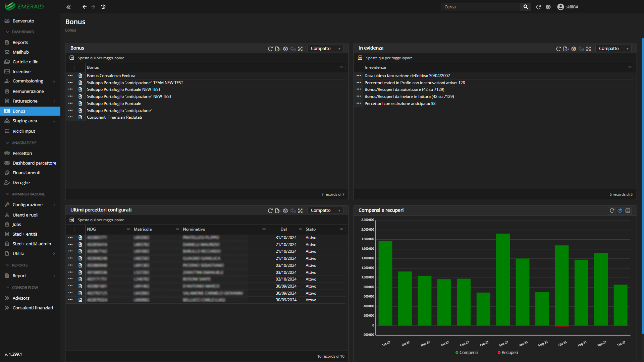
Task: Click the 31/10/2024 date cell
Action: (x=286, y=238)
